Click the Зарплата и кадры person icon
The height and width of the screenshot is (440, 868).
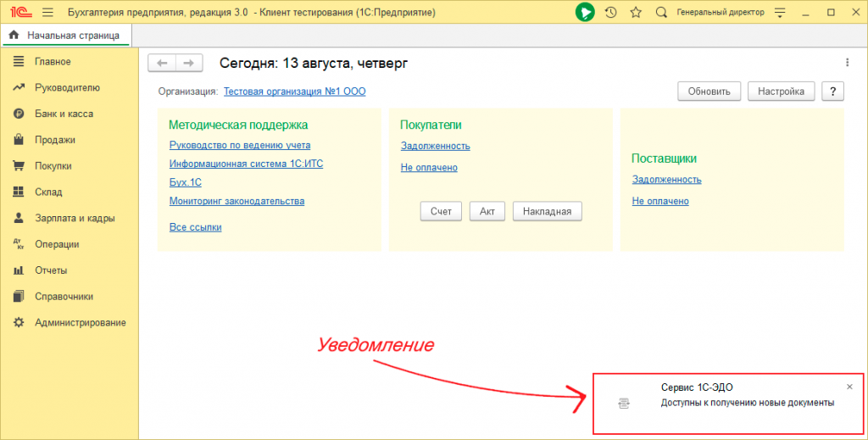coord(19,218)
